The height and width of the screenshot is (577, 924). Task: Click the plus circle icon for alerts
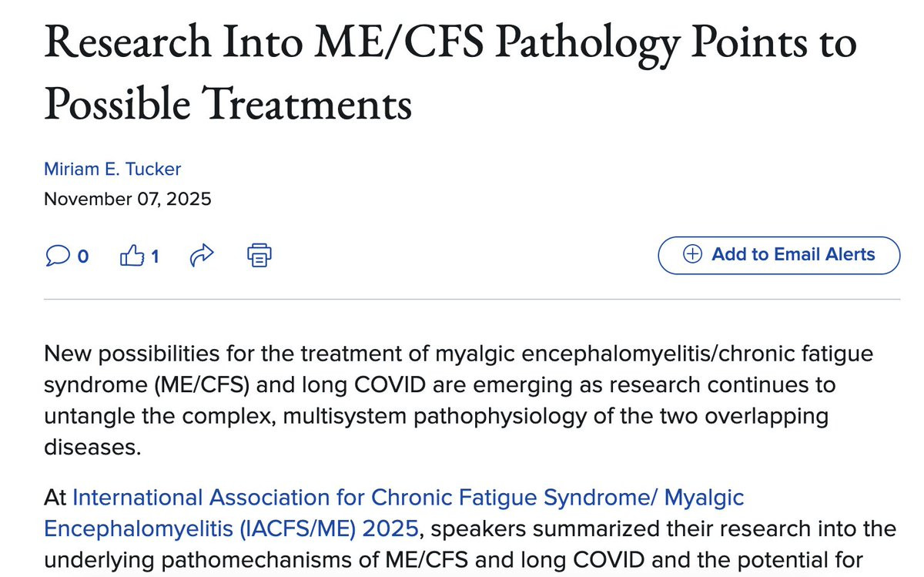693,255
